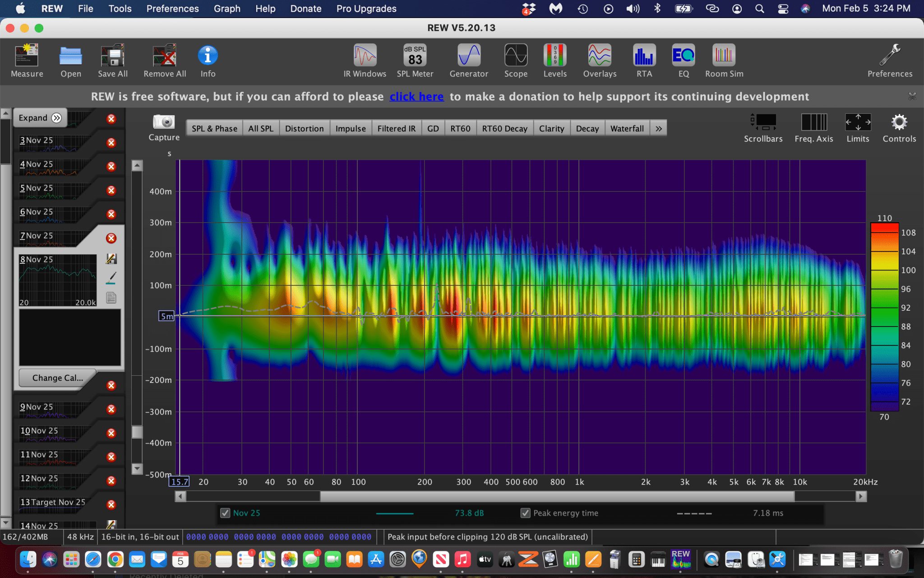This screenshot has height=578, width=924.
Task: Open the EQ window
Action: pos(684,61)
